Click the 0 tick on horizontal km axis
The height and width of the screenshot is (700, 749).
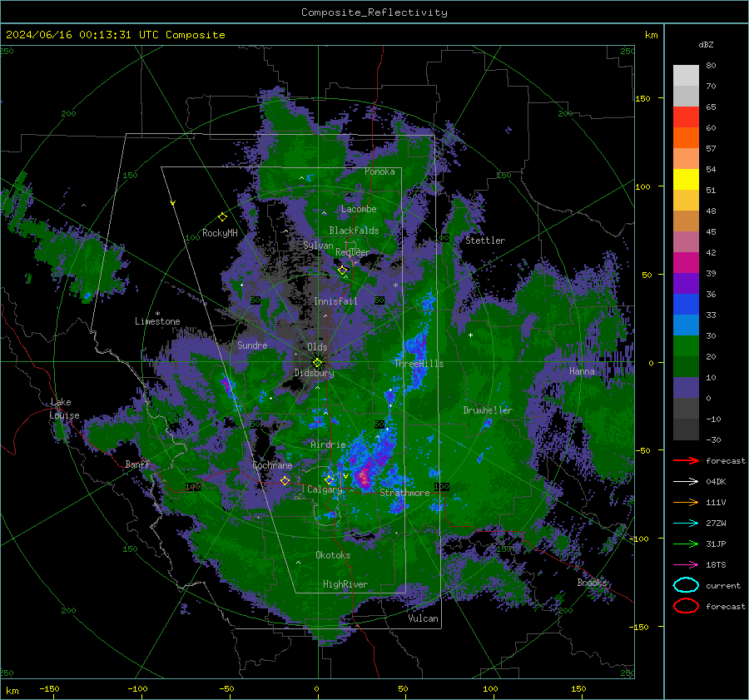pos(317,688)
